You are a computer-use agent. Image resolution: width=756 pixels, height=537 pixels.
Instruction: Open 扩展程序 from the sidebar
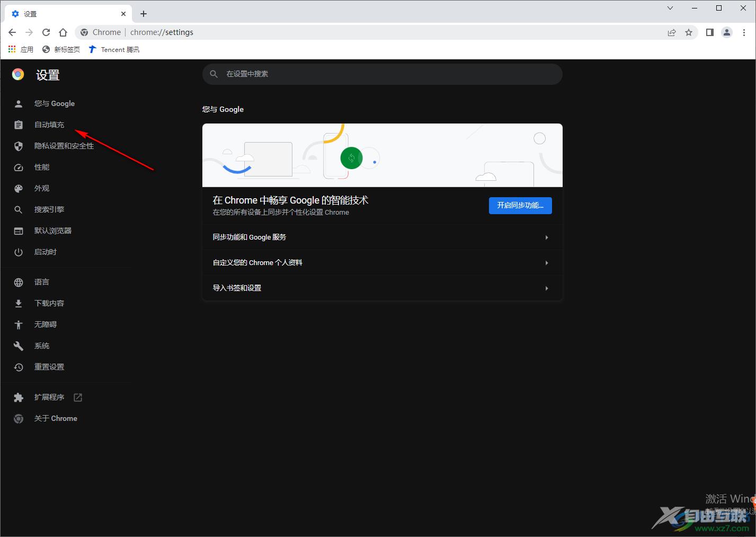(49, 397)
